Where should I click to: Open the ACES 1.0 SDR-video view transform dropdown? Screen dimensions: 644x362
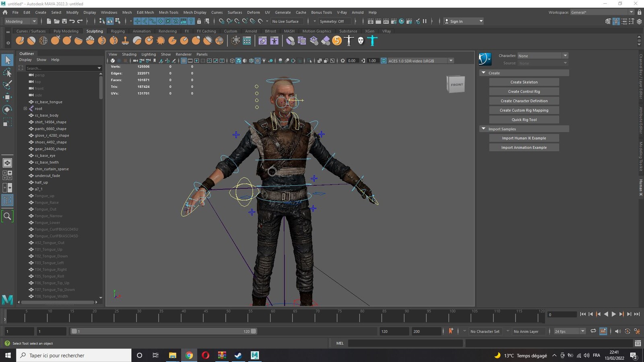[420, 61]
